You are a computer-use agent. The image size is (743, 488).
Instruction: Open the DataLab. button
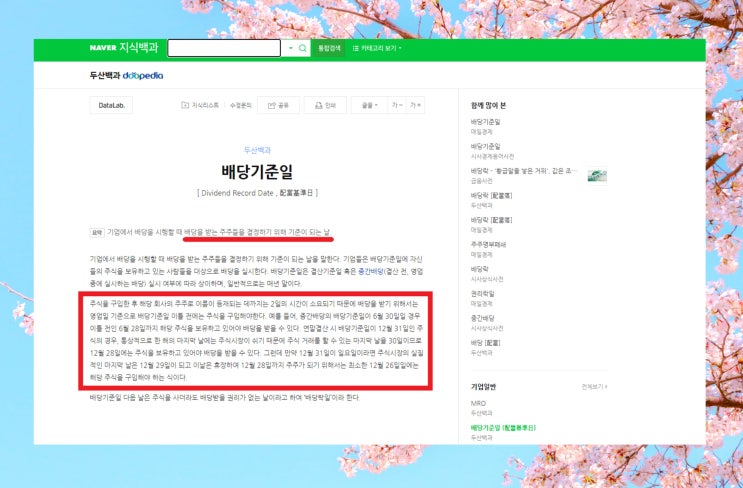(111, 105)
